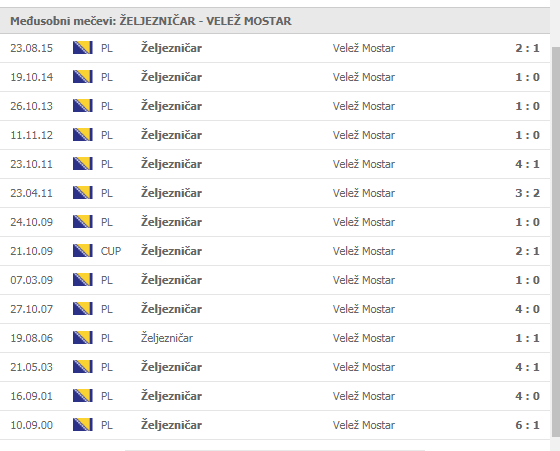Open the 21.05.03 match row date
The width and height of the screenshot is (560, 451).
[31, 367]
